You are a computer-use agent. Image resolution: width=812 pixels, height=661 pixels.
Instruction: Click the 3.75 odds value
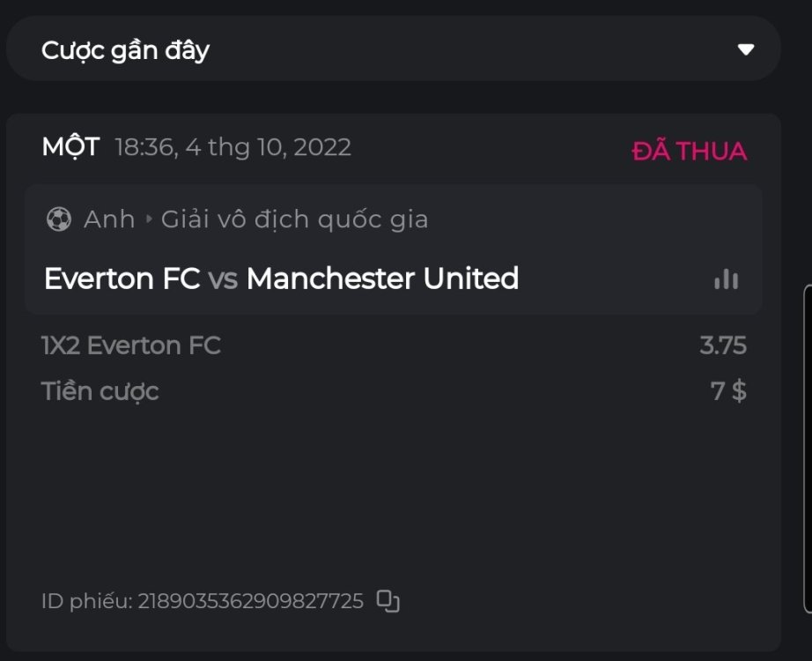[x=723, y=345]
